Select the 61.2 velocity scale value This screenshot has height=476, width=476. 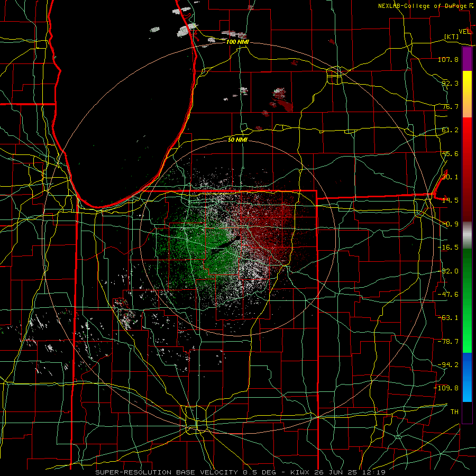[x=450, y=130]
